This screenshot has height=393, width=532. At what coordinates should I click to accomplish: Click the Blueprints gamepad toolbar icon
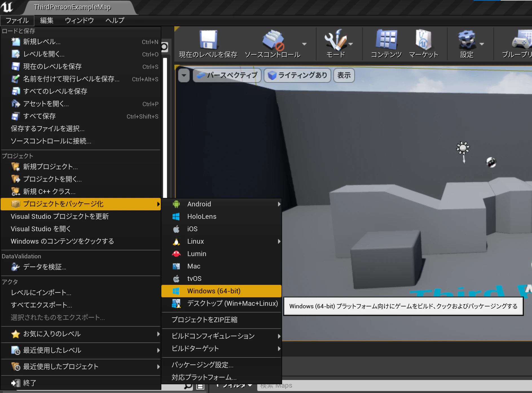[522, 40]
